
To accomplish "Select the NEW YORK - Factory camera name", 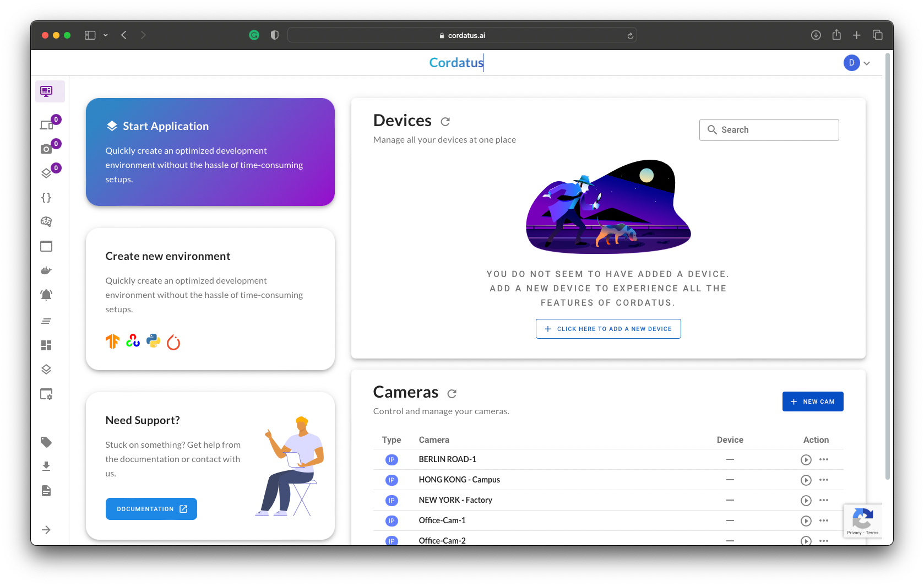I will click(x=455, y=500).
